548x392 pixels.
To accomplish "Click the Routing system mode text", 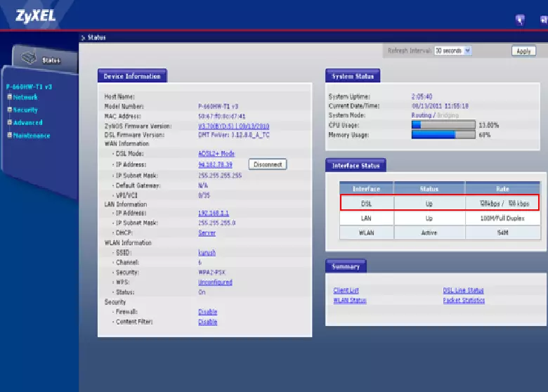I will (x=421, y=115).
